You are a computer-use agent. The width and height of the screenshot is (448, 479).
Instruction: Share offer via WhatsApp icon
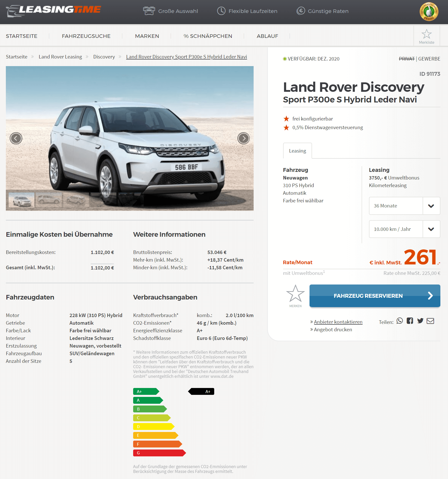pyautogui.click(x=400, y=321)
